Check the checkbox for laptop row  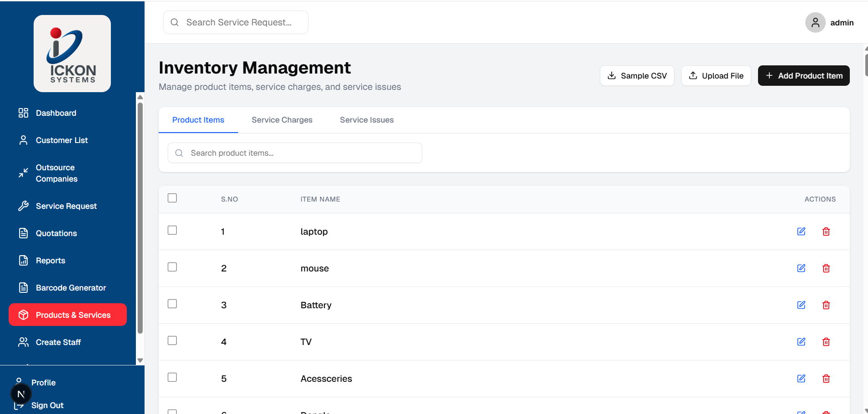click(x=172, y=230)
